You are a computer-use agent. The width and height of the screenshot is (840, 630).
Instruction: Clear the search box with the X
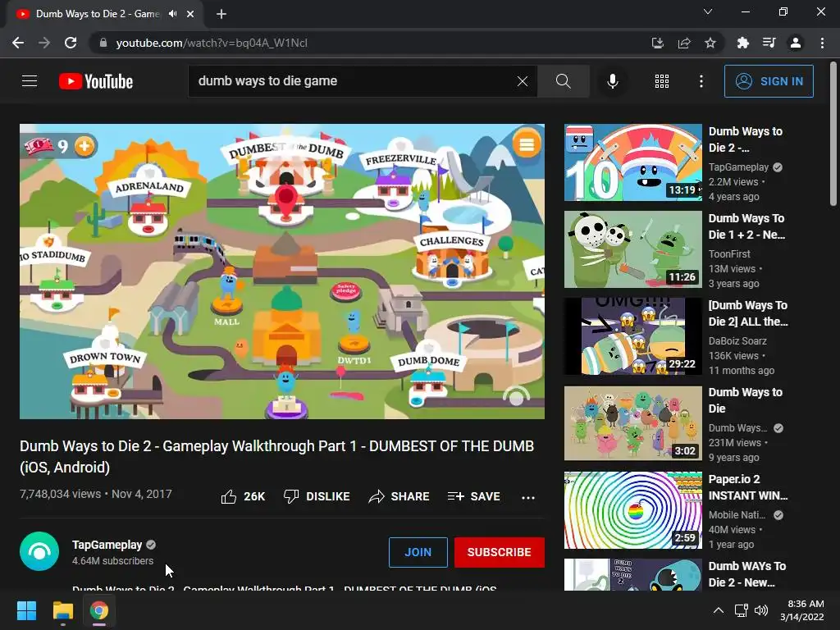523,81
